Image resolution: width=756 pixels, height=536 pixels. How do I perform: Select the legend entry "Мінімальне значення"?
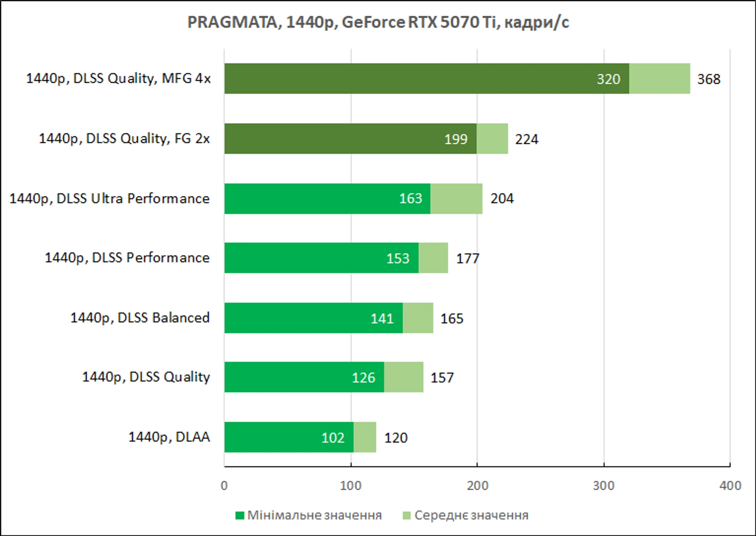[x=315, y=516]
